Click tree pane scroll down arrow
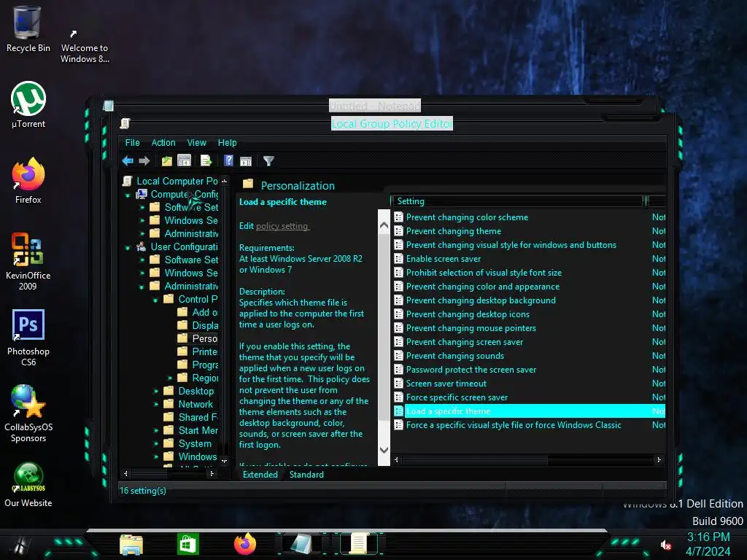The height and width of the screenshot is (560, 747). 225,461
